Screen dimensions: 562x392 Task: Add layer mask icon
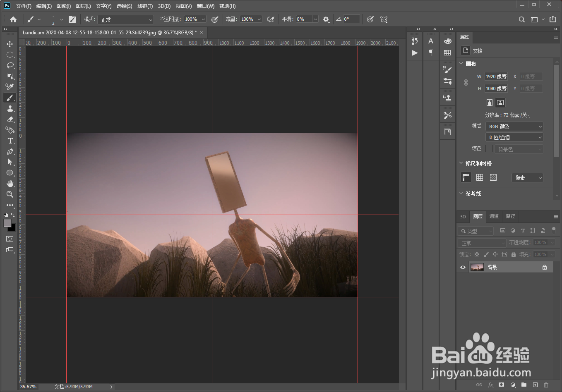(501, 385)
